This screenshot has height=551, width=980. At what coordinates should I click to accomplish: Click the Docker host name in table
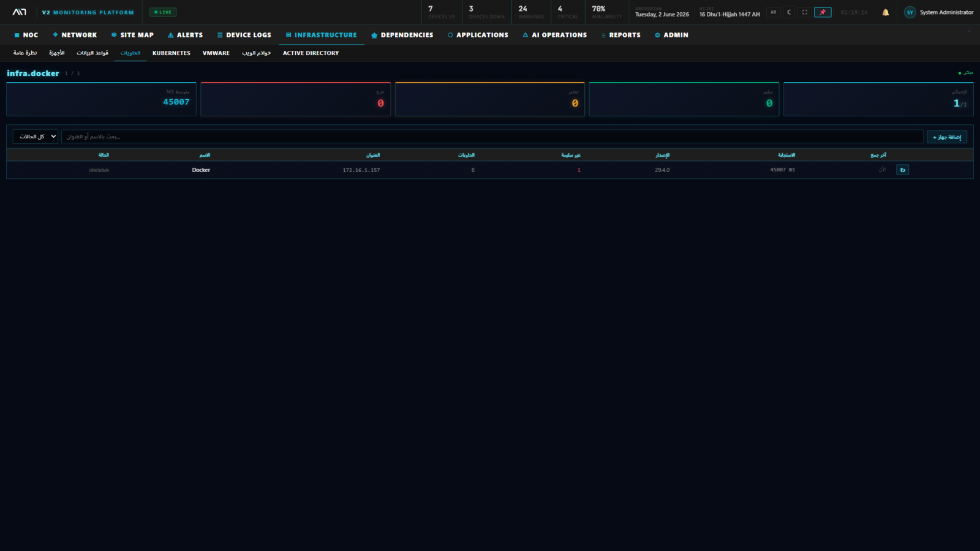pyautogui.click(x=201, y=170)
